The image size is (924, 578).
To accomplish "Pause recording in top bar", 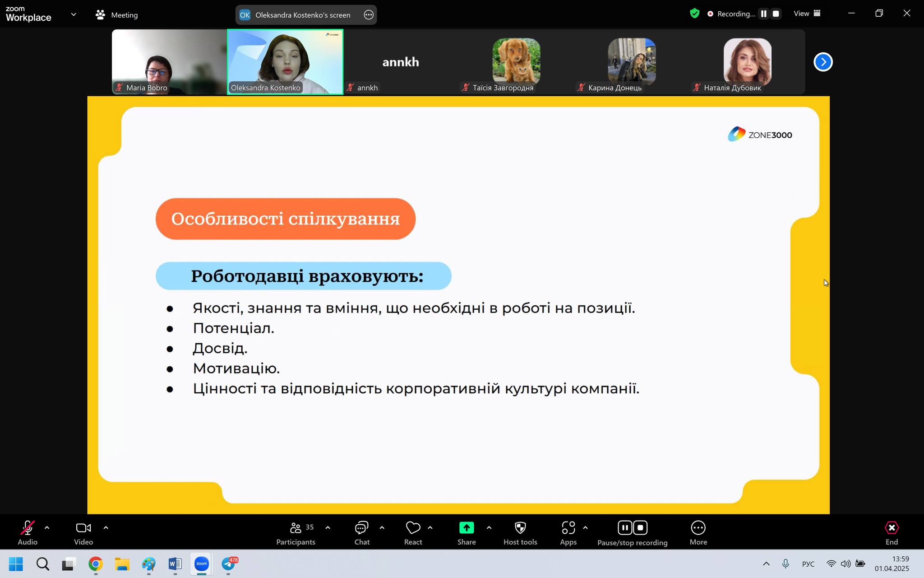I will point(763,14).
